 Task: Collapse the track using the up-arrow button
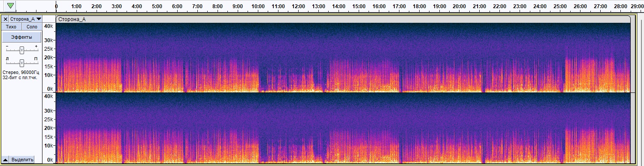click(6, 160)
